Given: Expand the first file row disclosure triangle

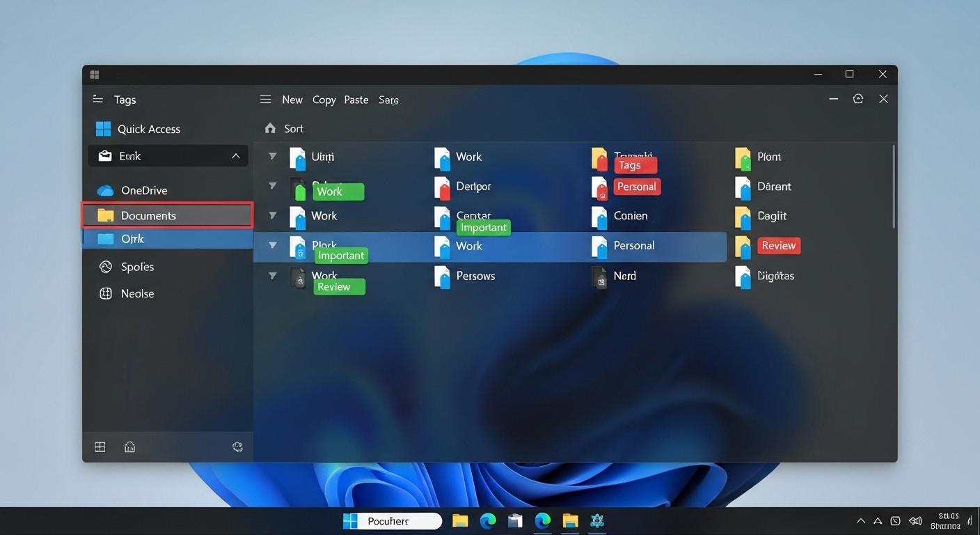Looking at the screenshot, I should 272,155.
